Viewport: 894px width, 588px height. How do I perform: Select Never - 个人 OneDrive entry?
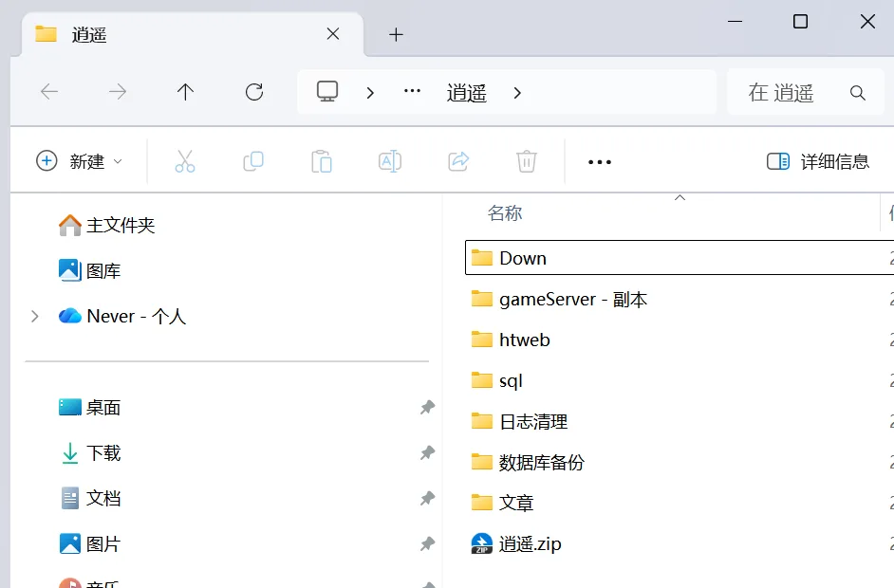point(122,316)
